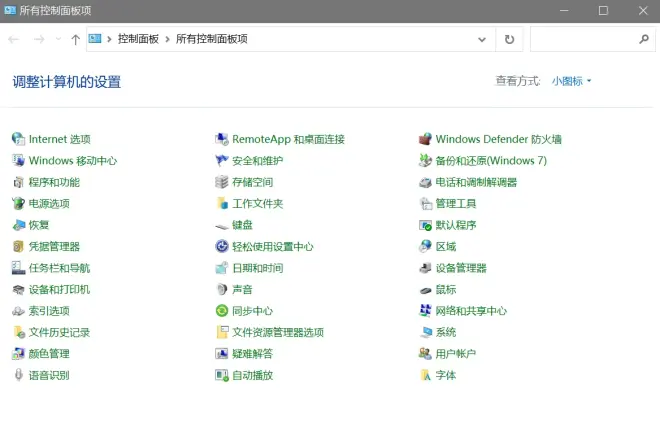This screenshot has height=432, width=660.
Task: Open the 鼠标 mouse icon
Action: click(x=425, y=290)
